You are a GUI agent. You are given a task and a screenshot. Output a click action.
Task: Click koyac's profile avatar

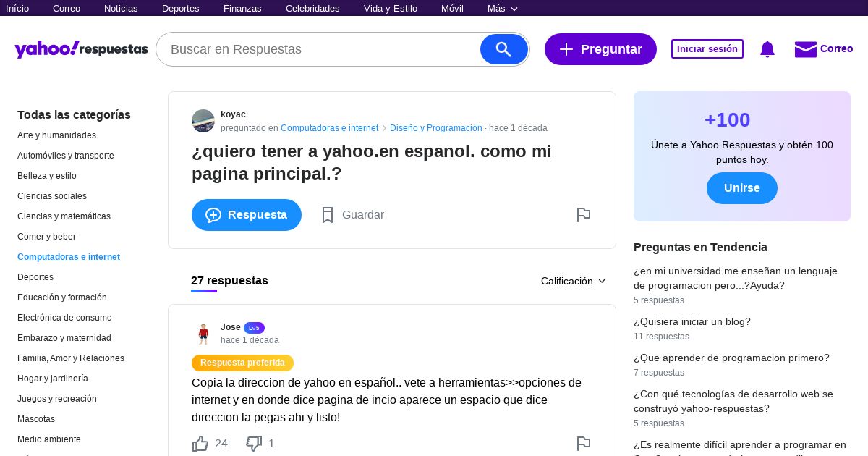203,121
